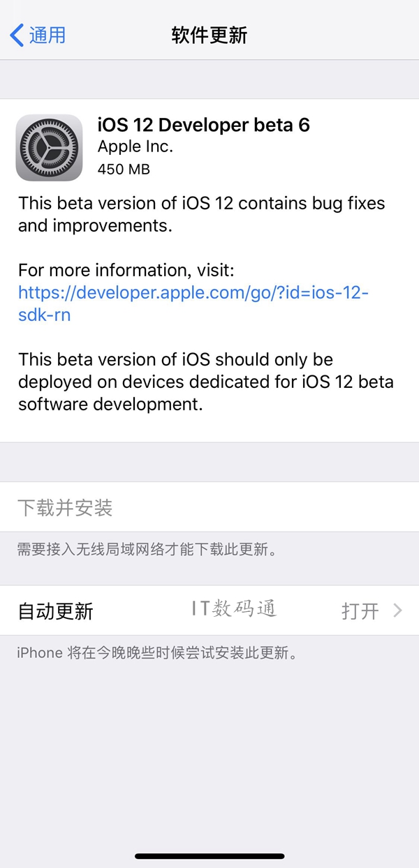Viewport: 419px width, 868px height.
Task: Click the gear-shaped Settings app icon
Action: pos(49,147)
